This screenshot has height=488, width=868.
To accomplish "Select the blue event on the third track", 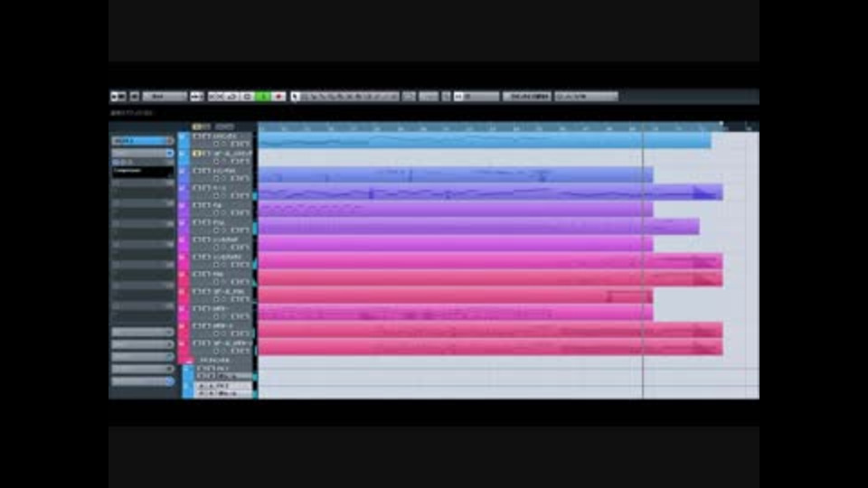I will tap(456, 174).
